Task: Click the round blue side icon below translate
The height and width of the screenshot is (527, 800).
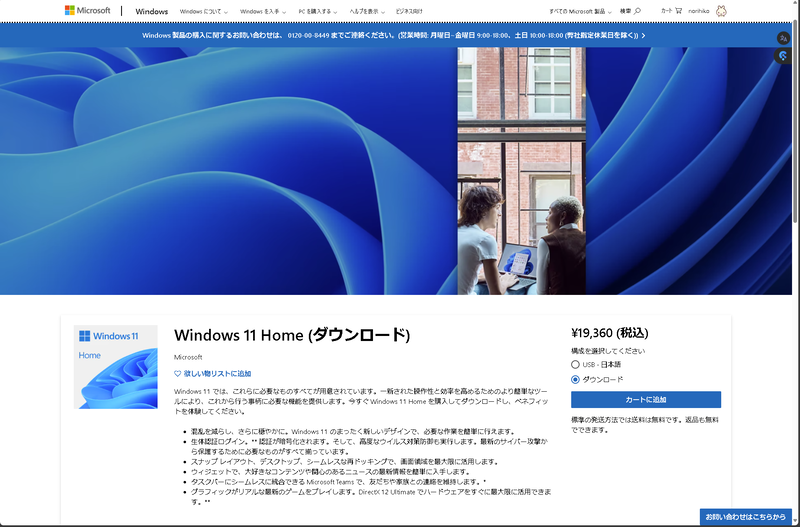Action: tap(783, 56)
